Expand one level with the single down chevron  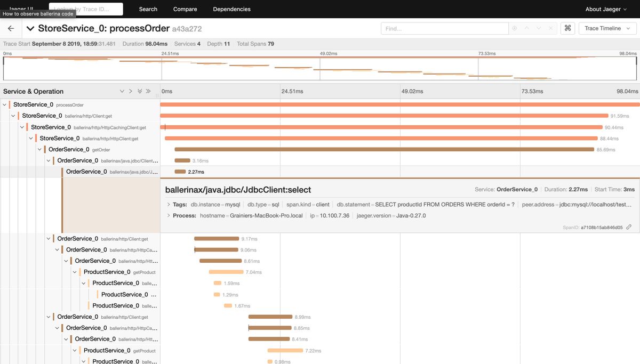pos(122,91)
